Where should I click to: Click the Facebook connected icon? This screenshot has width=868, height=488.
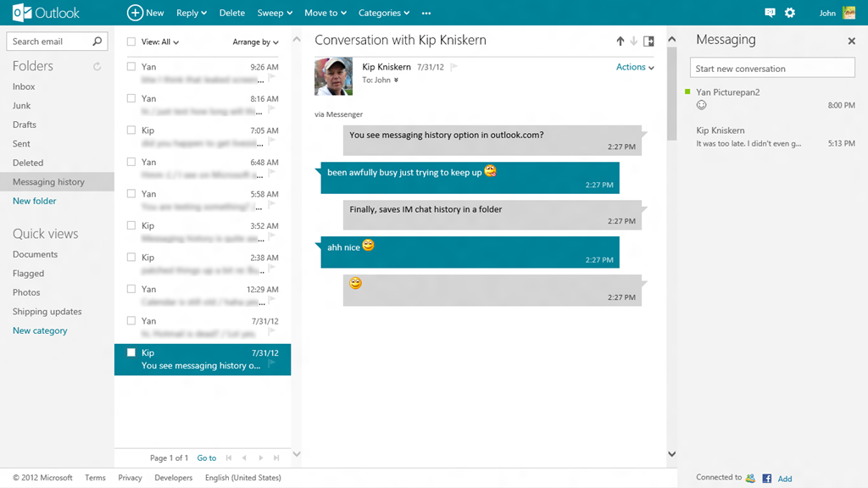766,479
